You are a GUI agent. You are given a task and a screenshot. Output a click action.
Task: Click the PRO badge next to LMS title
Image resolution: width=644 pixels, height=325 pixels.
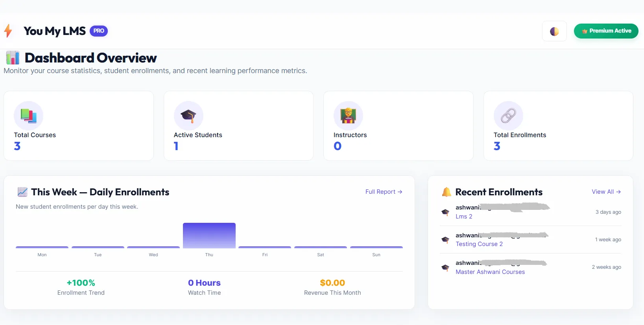(99, 31)
